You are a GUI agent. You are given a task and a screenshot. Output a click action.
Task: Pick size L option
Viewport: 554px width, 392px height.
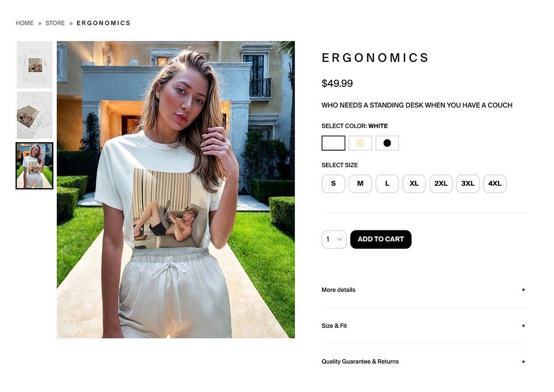pos(387,184)
